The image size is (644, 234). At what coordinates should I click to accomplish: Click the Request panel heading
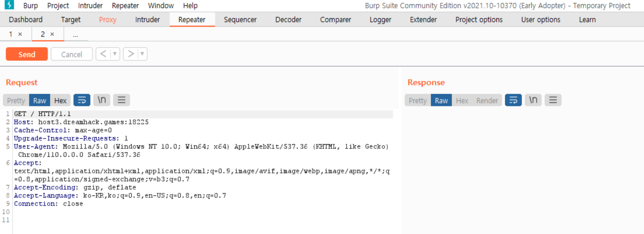[x=22, y=82]
